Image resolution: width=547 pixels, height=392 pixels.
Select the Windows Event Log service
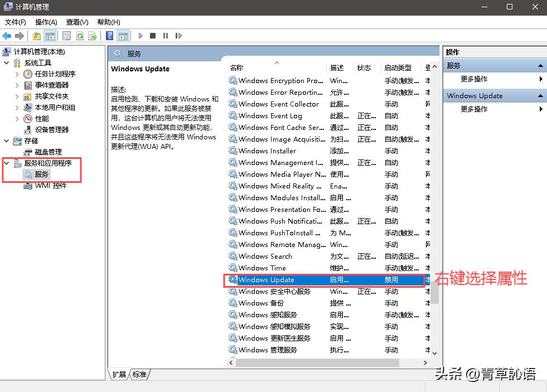[x=330, y=116]
